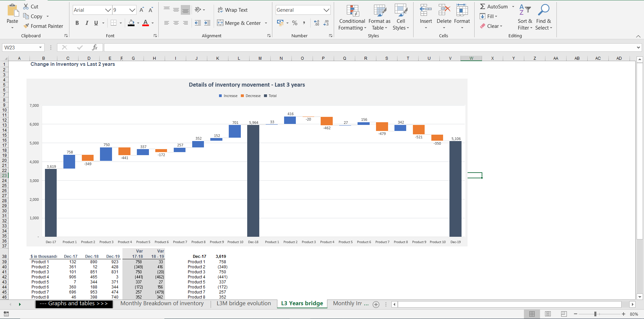Screen dimensions: 644x319
Task: Decrease font size with the small A icon
Action: click(x=151, y=10)
